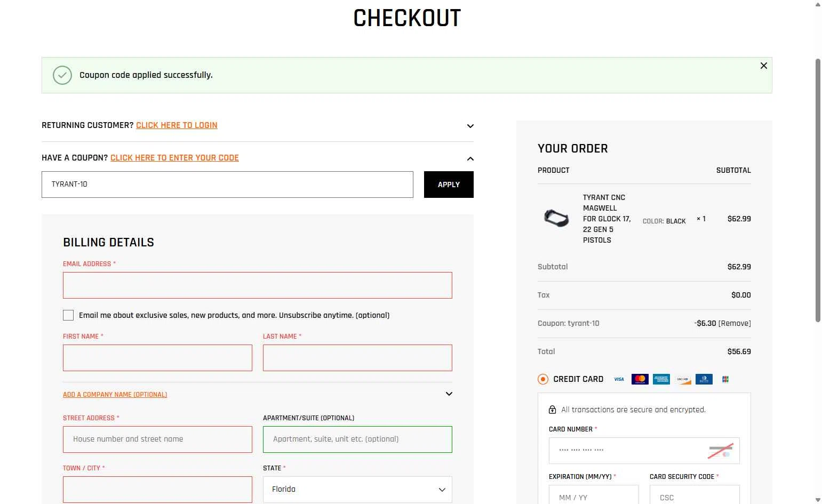Viewport: 822px width, 504px height.
Task: Click the Color: Black attribute text
Action: tap(664, 221)
